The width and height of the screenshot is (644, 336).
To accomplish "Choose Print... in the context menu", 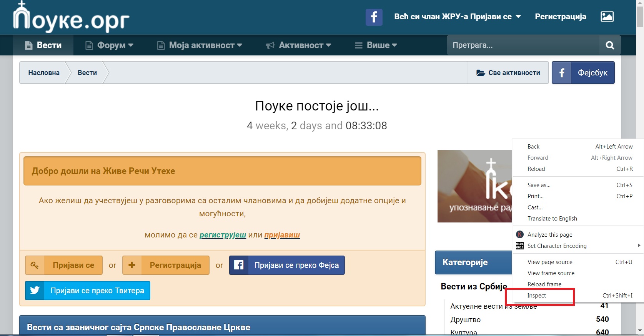I will (578, 196).
